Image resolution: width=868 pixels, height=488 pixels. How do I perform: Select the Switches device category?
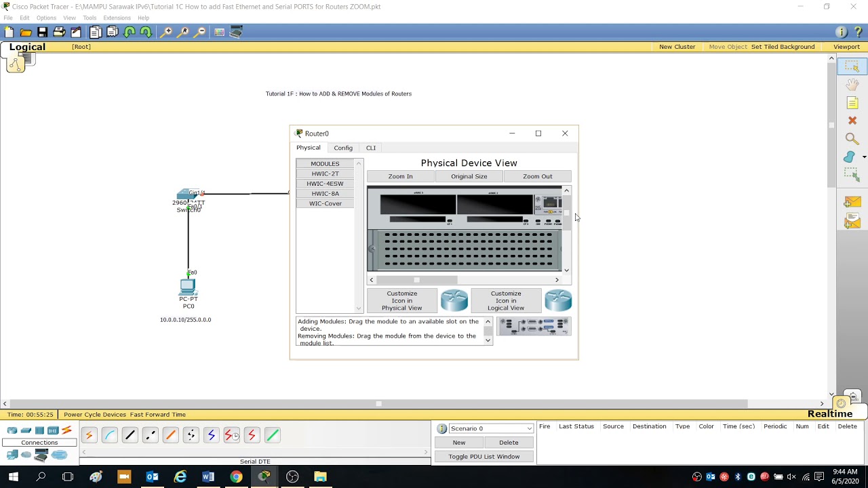click(x=26, y=430)
